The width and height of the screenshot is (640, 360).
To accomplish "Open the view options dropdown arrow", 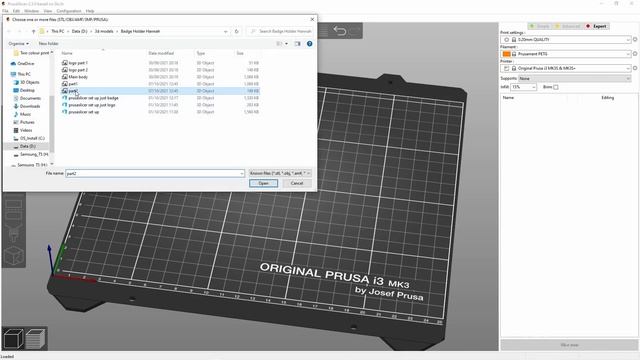I will tap(286, 44).
